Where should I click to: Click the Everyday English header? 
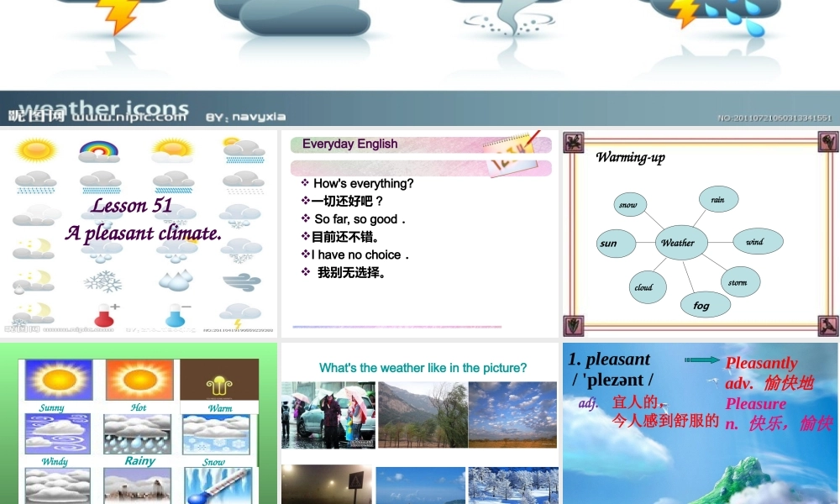(x=349, y=144)
